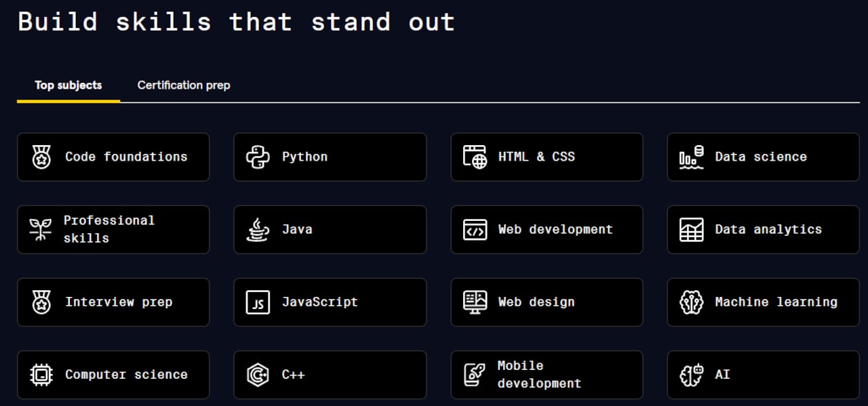The image size is (868, 406).
Task: Switch to the Certification prep tab
Action: pyautogui.click(x=184, y=85)
